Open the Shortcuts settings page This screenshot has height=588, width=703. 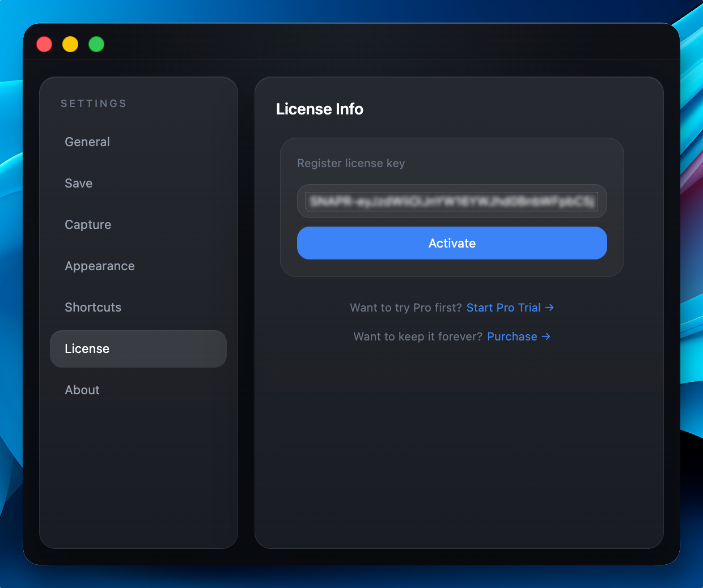click(93, 307)
